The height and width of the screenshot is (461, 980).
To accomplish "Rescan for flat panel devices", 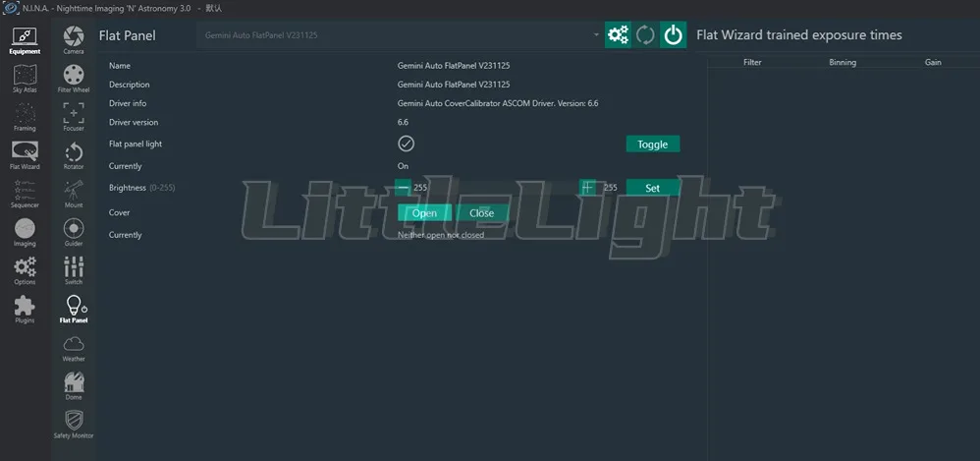I will [x=645, y=35].
